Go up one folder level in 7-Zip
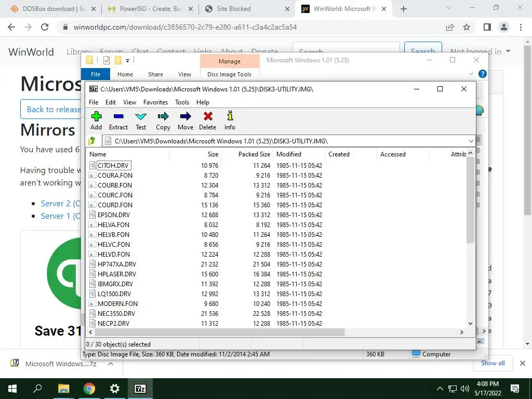 point(92,141)
